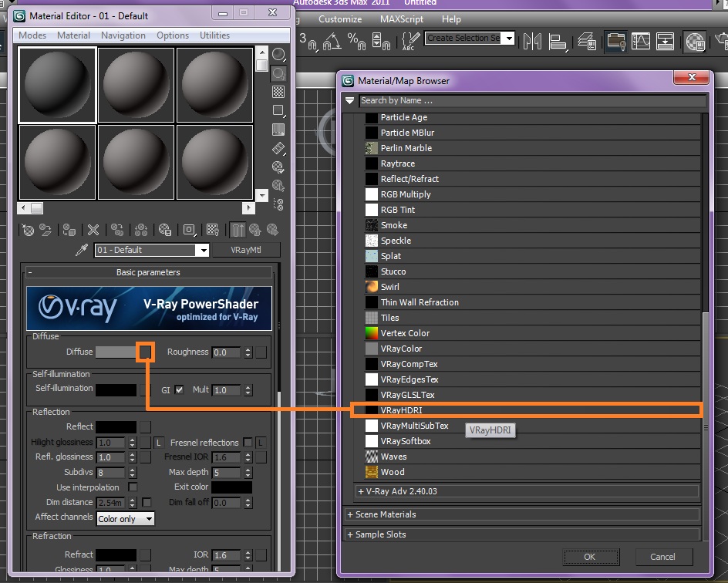Click the Material ID Channel icon
The width and height of the screenshot is (728, 583).
coord(189,230)
